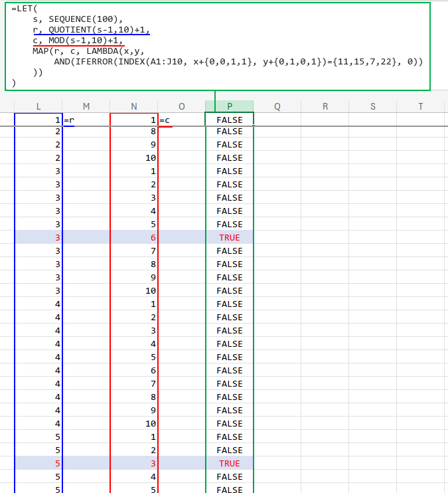Select column R header
Viewport: 448px width, 493px height.
(x=325, y=106)
